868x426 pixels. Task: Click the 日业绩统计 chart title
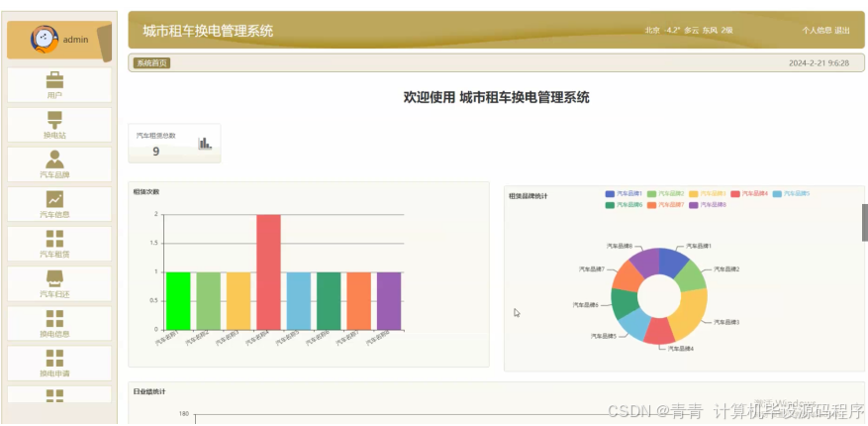(149, 391)
